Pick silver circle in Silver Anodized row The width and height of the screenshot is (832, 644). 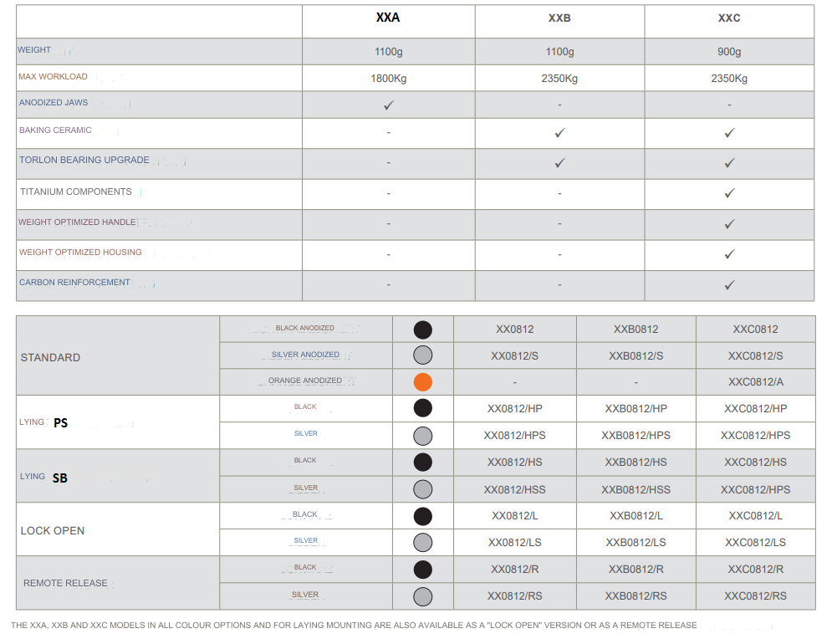(423, 355)
